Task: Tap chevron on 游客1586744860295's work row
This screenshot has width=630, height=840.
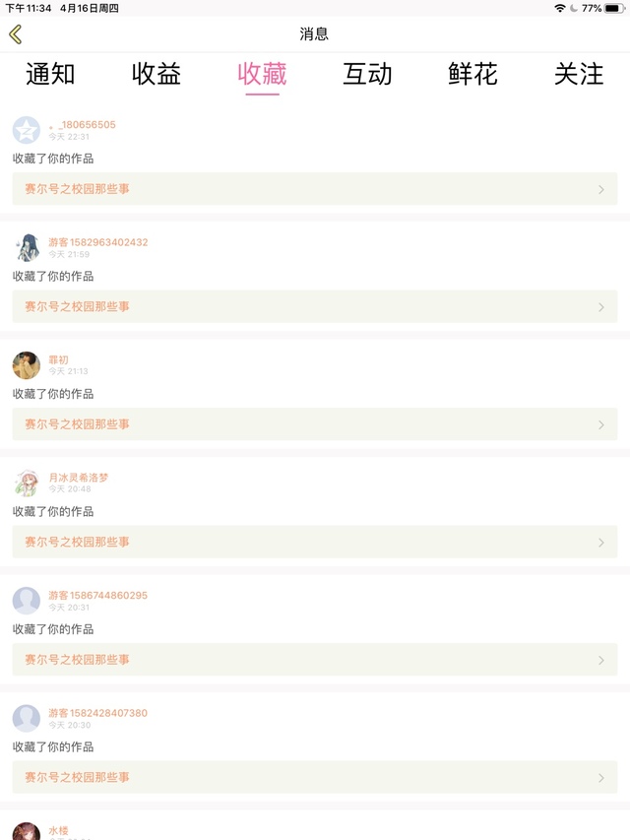Action: [601, 660]
